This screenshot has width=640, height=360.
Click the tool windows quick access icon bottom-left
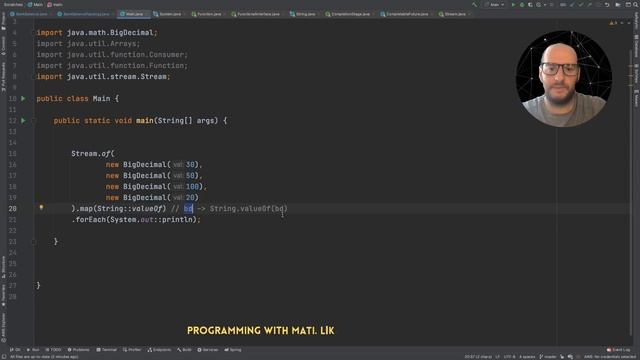(3, 357)
